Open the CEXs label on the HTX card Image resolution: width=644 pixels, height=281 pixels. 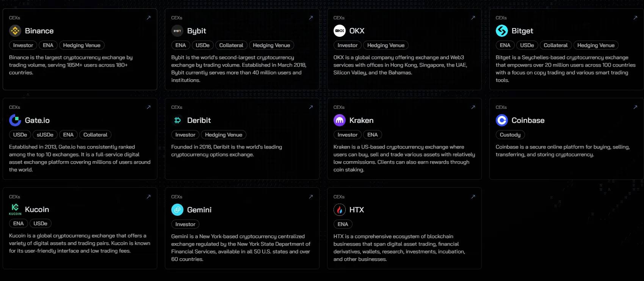click(338, 197)
